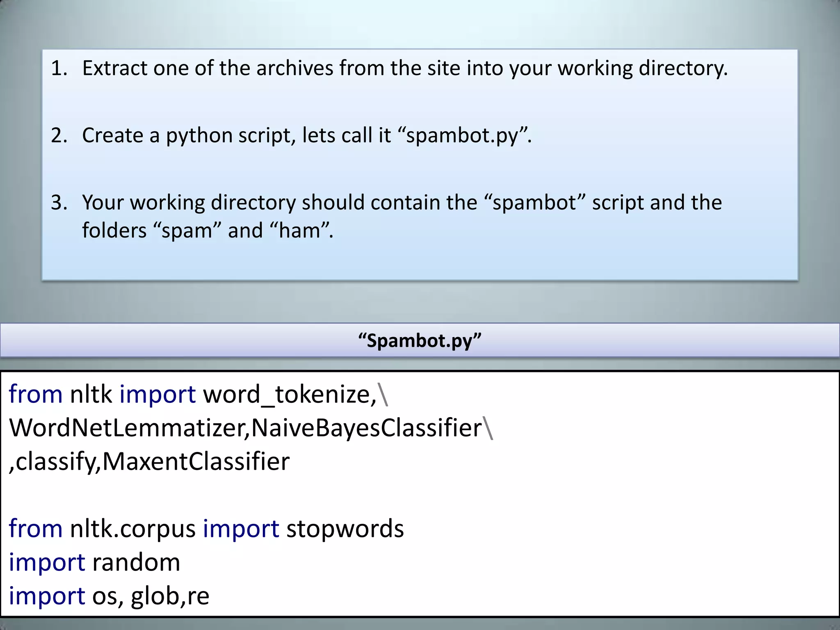Click WordNetLemmatizer in the code

pos(127,428)
